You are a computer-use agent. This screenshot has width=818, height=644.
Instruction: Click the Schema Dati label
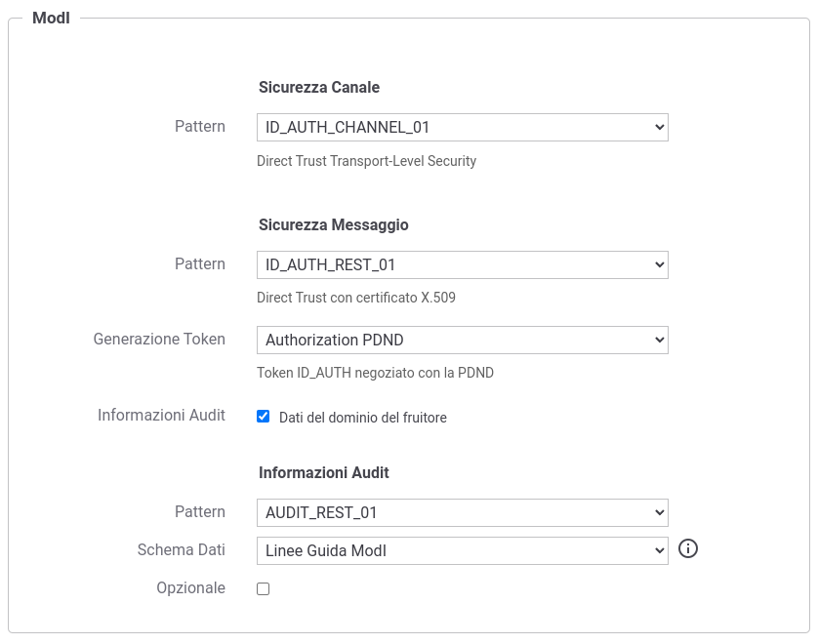click(x=181, y=549)
